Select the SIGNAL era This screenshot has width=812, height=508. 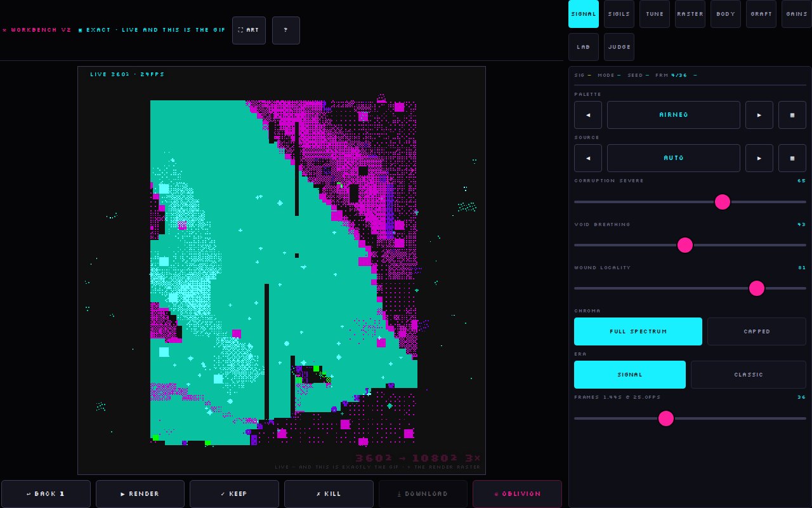(x=630, y=375)
